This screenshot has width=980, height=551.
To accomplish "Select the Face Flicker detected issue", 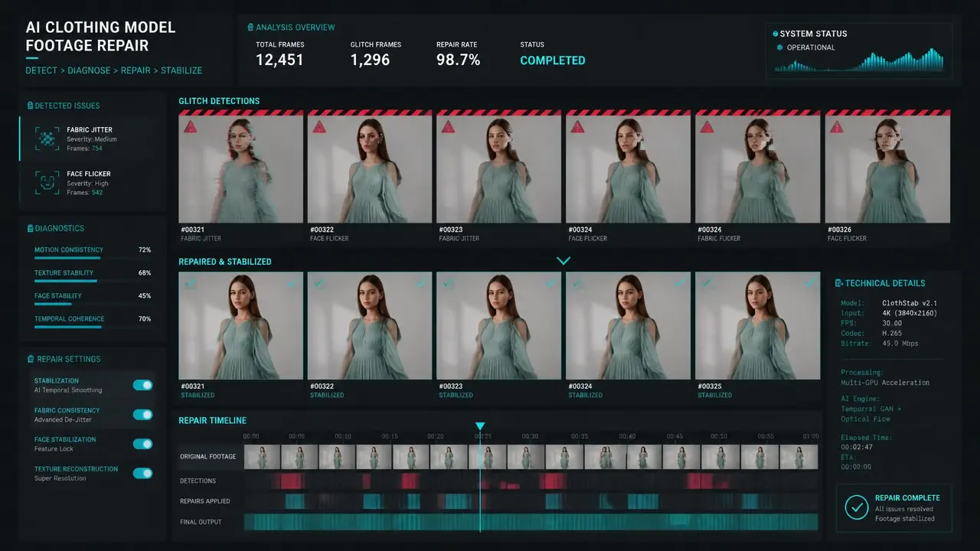I will click(x=93, y=183).
